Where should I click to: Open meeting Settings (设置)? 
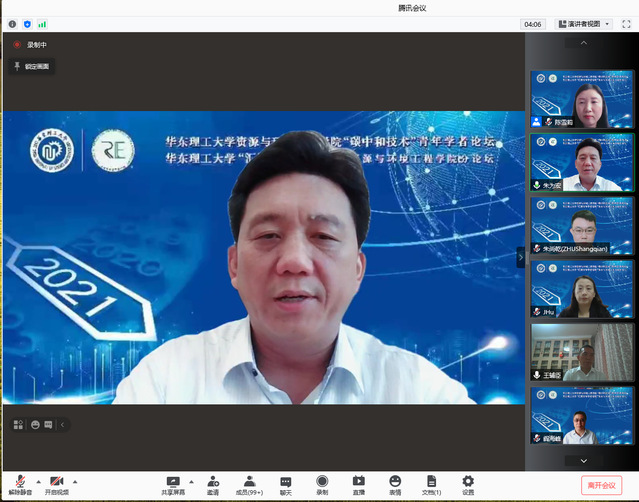click(x=468, y=483)
